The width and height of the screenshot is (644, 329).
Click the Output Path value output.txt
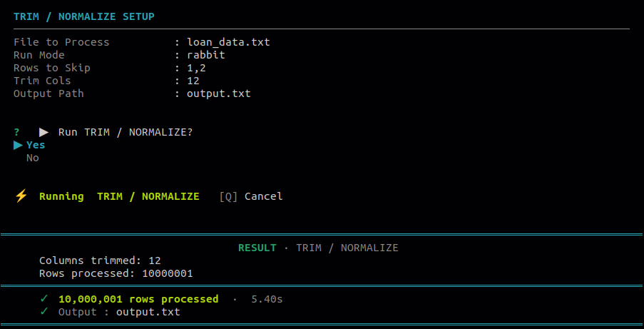[x=218, y=93]
